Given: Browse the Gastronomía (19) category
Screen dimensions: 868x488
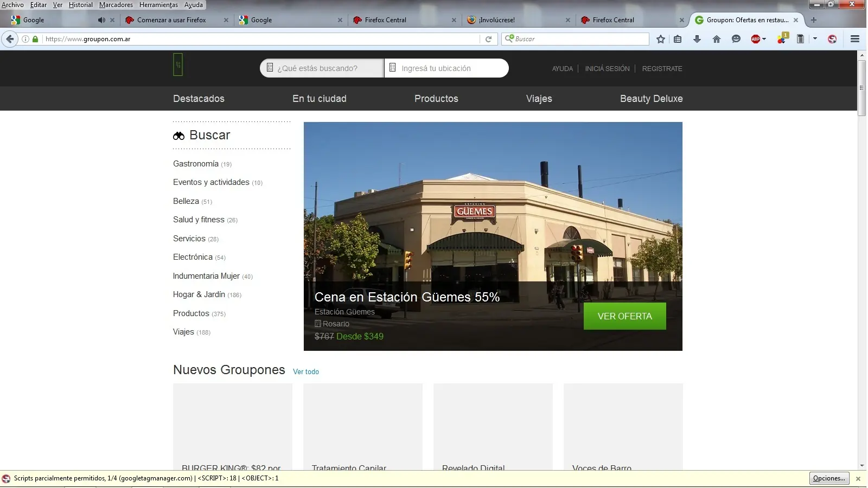Looking at the screenshot, I should [202, 164].
